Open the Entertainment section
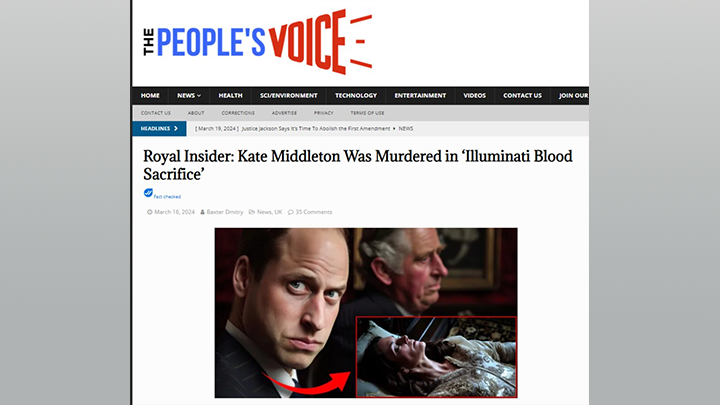This screenshot has height=405, width=720. point(420,96)
